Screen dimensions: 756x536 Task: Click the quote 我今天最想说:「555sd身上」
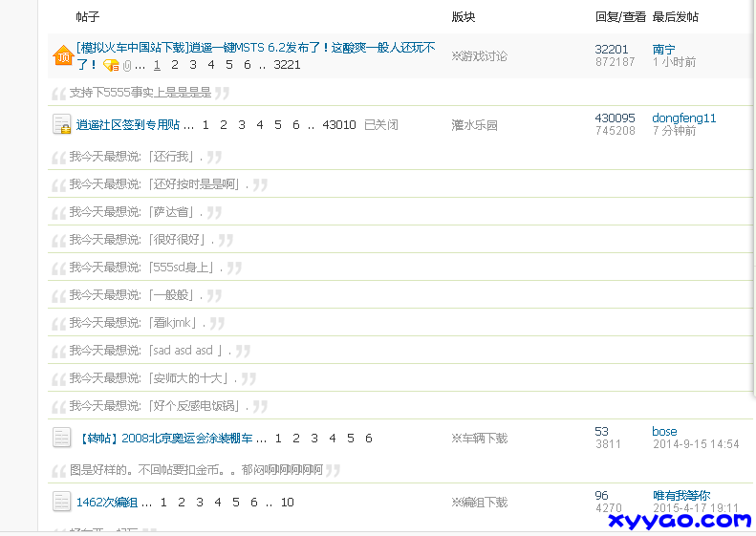click(146, 268)
